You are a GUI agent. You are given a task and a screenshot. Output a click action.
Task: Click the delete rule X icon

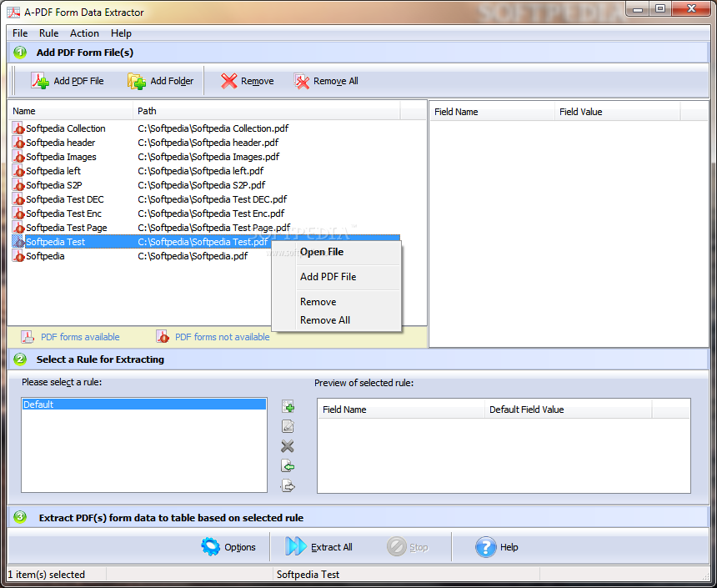click(x=288, y=446)
